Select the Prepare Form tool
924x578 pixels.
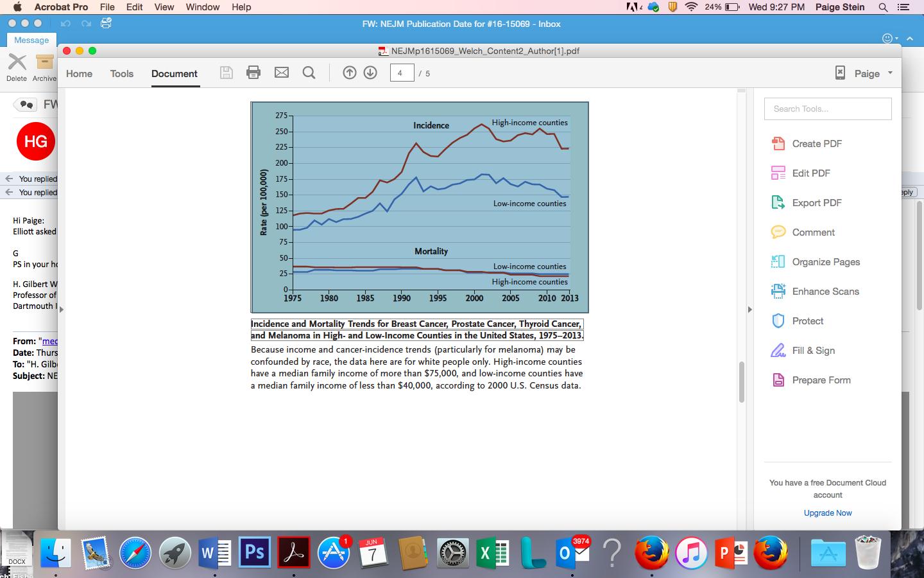[821, 380]
